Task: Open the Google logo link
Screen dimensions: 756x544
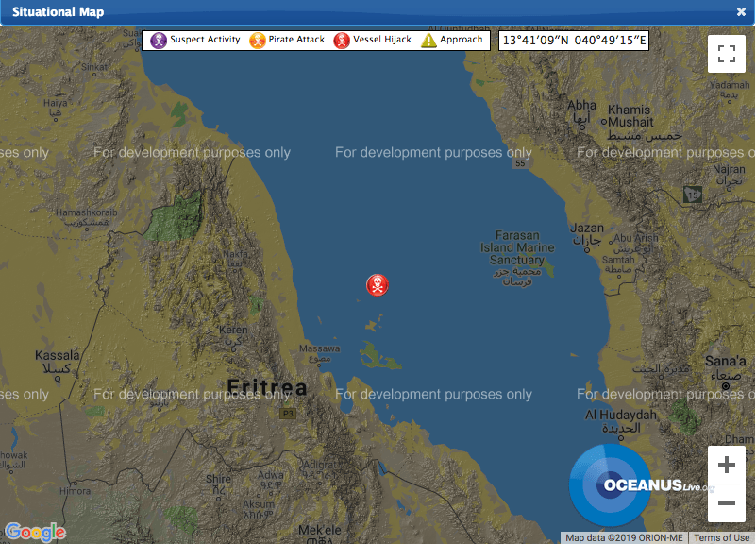Action: [35, 533]
